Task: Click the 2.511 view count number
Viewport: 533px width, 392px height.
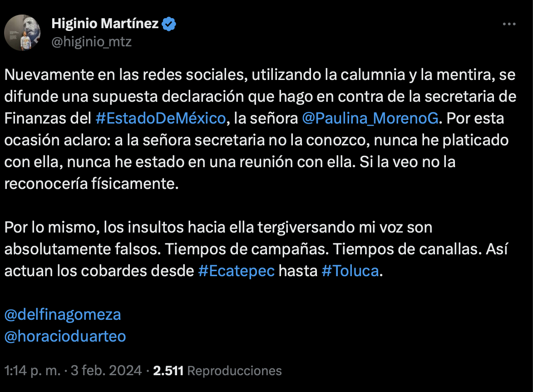Action: [168, 371]
